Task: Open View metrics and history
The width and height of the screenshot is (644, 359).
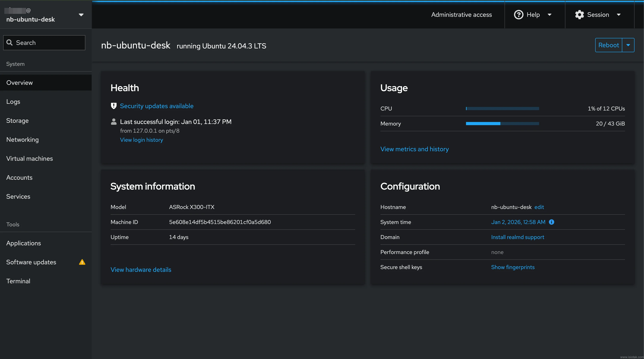Action: (x=414, y=149)
